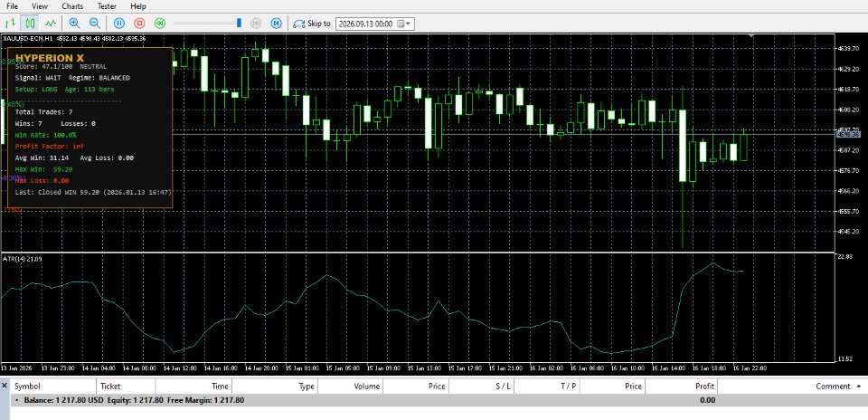Click the Skip to button label
This screenshot has height=420, width=868.
click(x=319, y=24)
